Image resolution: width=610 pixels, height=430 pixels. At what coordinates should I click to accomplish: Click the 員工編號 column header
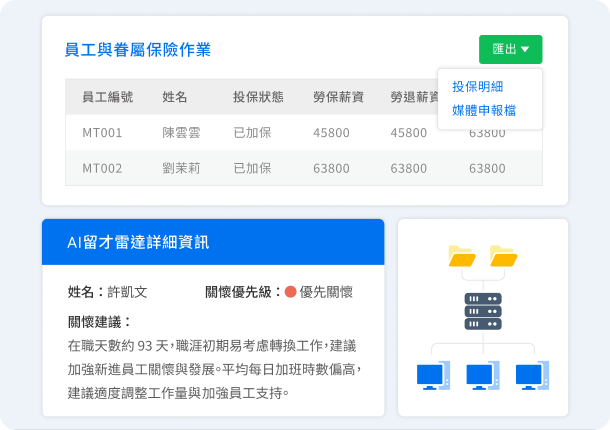tap(107, 97)
